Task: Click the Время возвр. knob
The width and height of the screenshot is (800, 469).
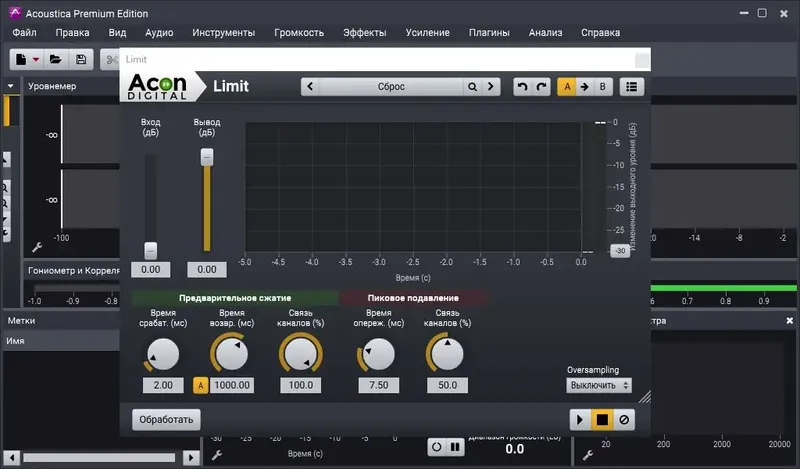Action: [x=231, y=353]
